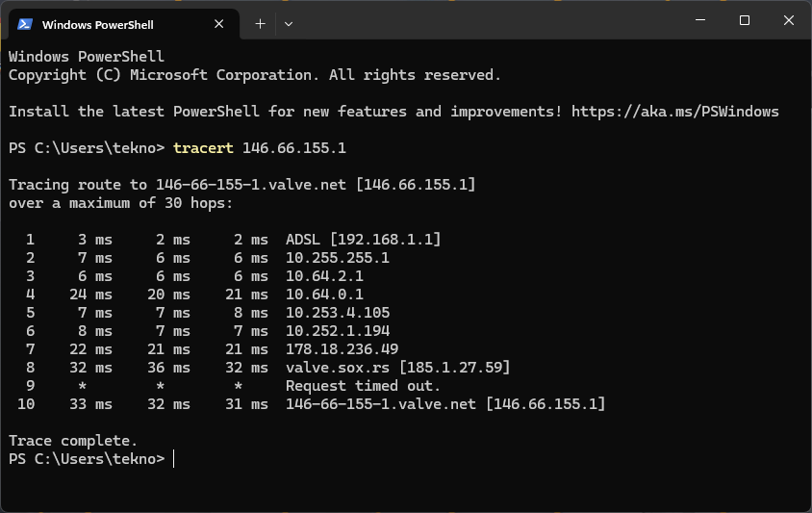
Task: Click the 178.18.236.49 address in hop 7
Action: click(342, 349)
